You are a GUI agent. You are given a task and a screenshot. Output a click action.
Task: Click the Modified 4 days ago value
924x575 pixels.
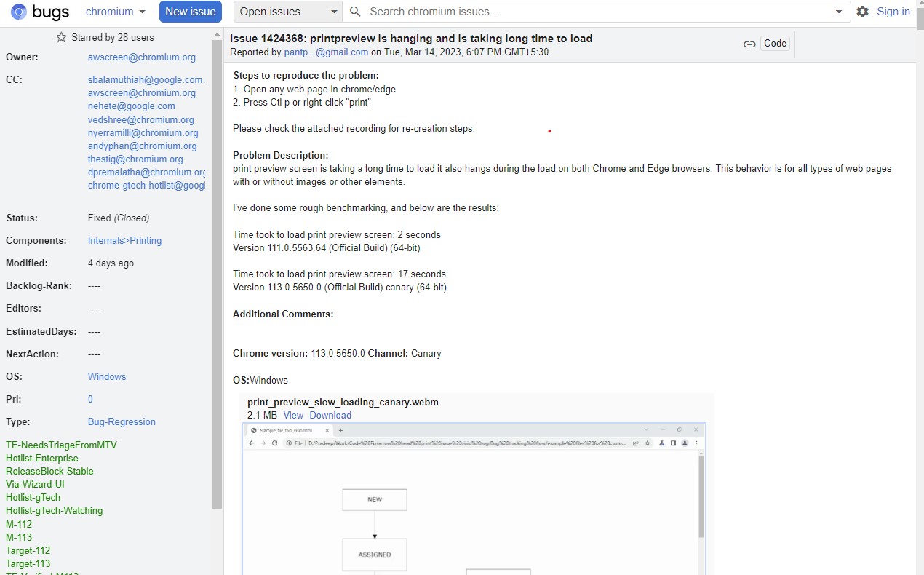tap(111, 263)
